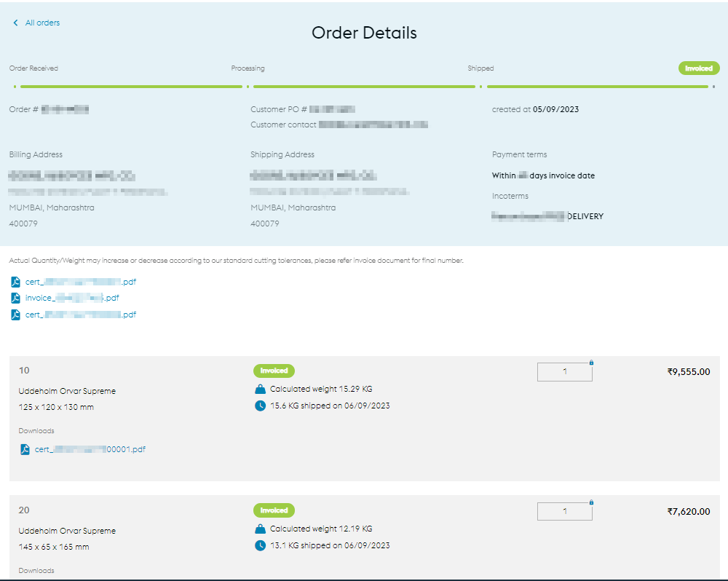Open the invoice PDF link
Screen dimensions: 728x581
pyautogui.click(x=72, y=298)
